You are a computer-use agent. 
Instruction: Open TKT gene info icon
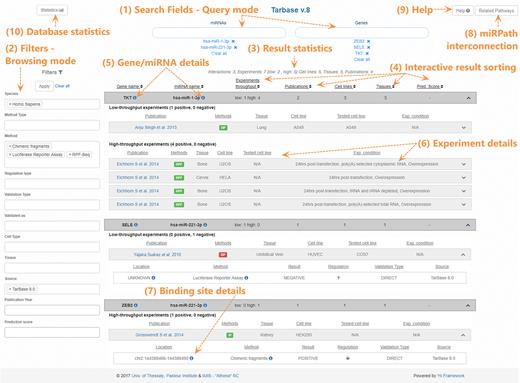click(135, 98)
